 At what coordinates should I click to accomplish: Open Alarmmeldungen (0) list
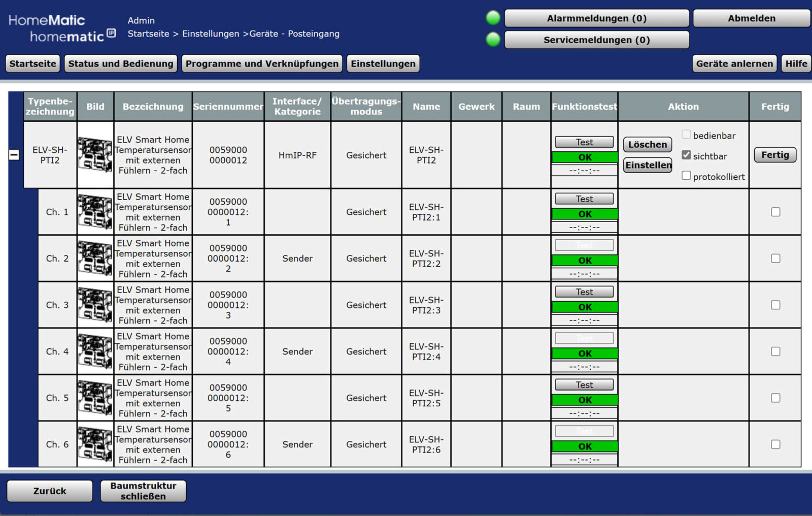(596, 18)
